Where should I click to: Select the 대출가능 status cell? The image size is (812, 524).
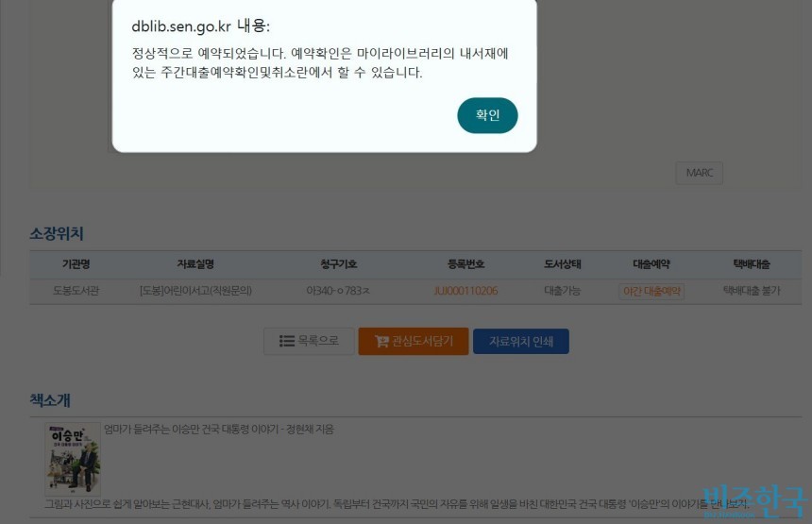(x=562, y=291)
